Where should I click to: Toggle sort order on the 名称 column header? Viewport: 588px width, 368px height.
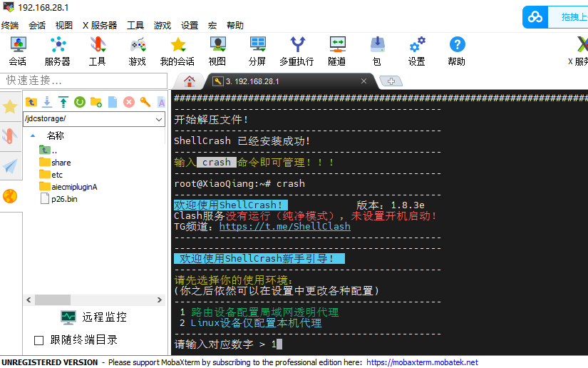point(55,136)
